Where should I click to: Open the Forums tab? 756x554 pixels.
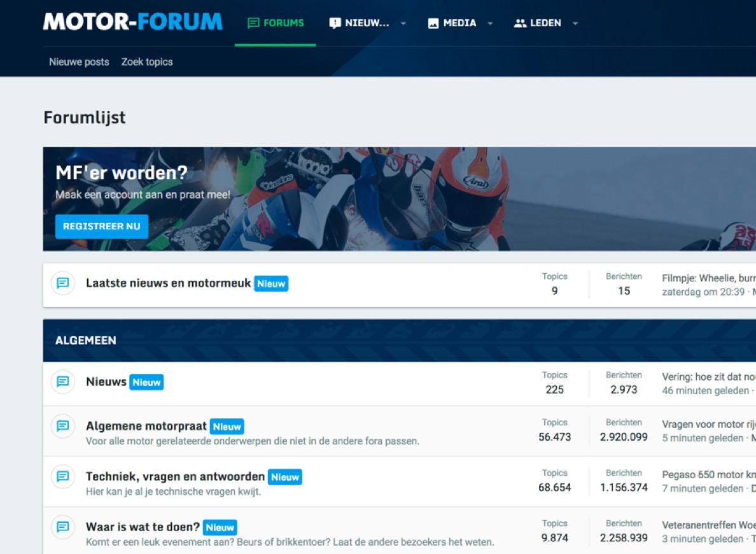coord(276,23)
